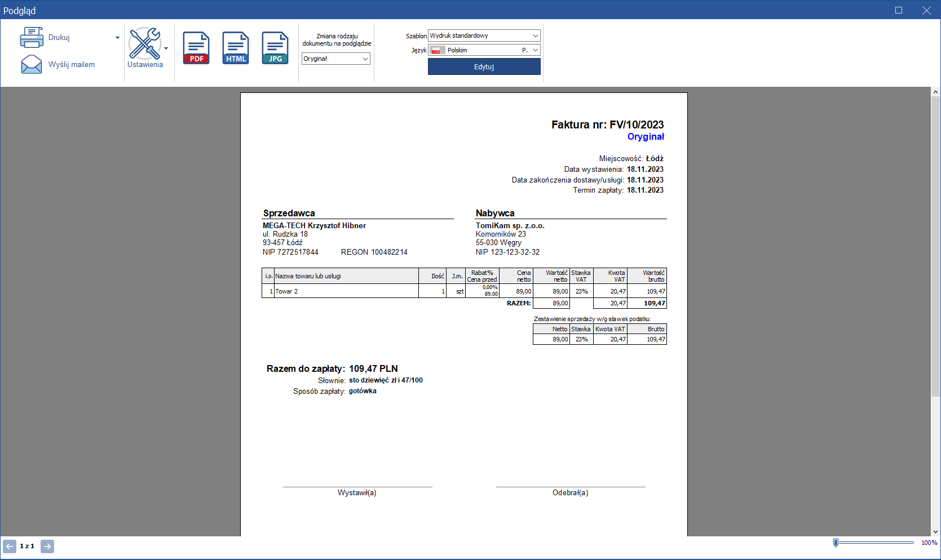Click the zoom slider handle

click(x=836, y=543)
